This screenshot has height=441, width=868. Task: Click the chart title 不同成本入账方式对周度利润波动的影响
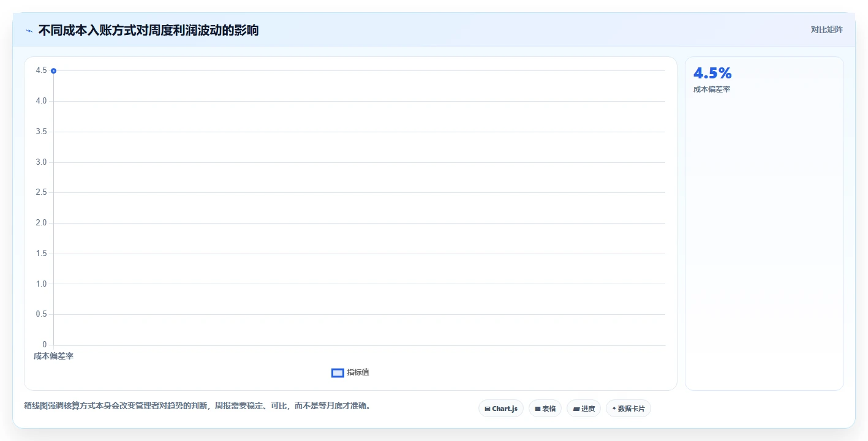[x=148, y=30]
